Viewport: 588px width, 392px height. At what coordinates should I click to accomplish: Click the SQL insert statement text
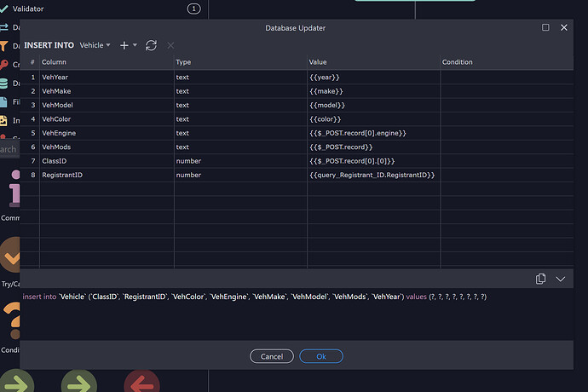click(254, 297)
